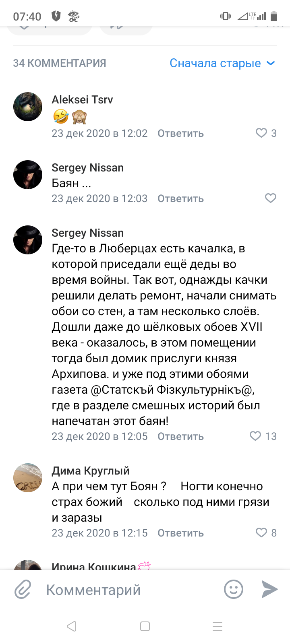Tap the paperclip attachment icon

[x=23, y=590]
